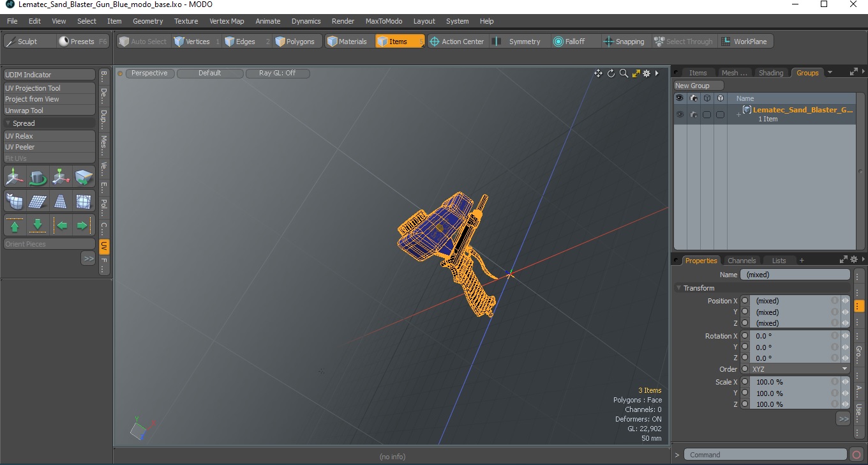Switch to the Lists tab
868x465 pixels.
[x=779, y=261]
